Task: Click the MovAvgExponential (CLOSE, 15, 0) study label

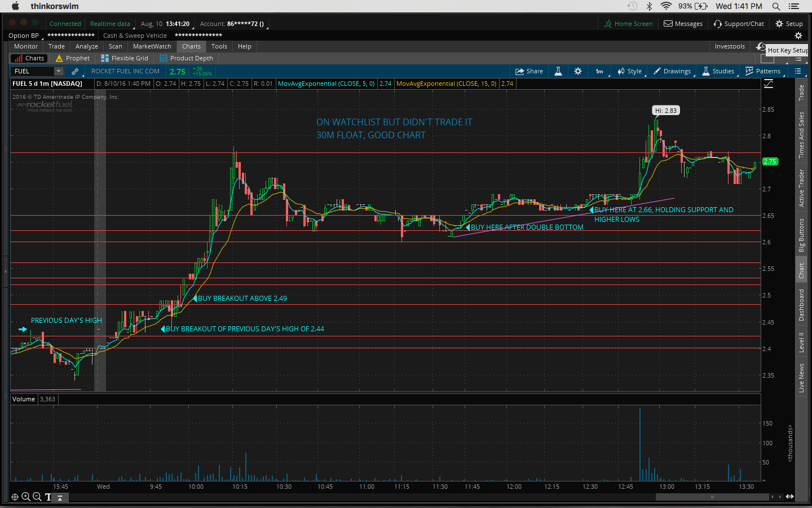Action: pos(447,84)
